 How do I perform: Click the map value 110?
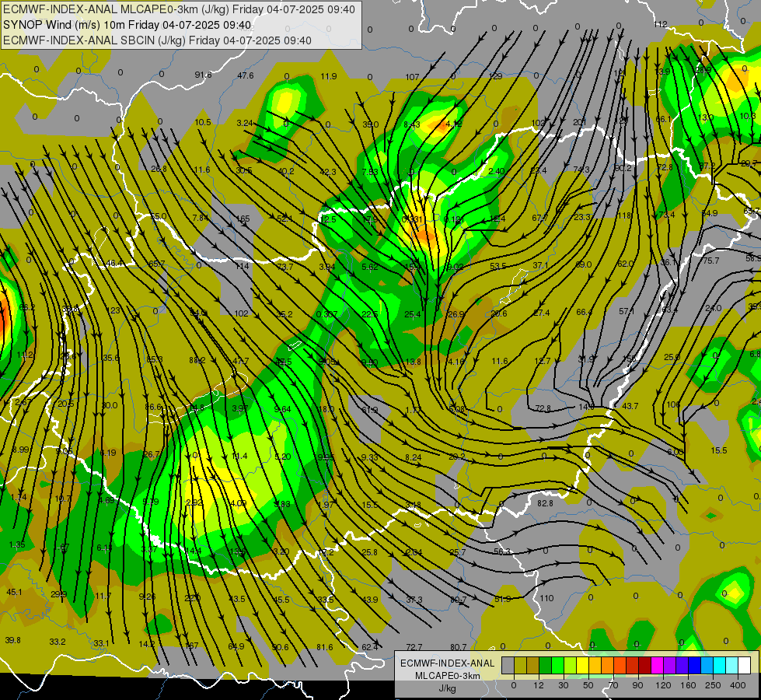[x=546, y=598]
